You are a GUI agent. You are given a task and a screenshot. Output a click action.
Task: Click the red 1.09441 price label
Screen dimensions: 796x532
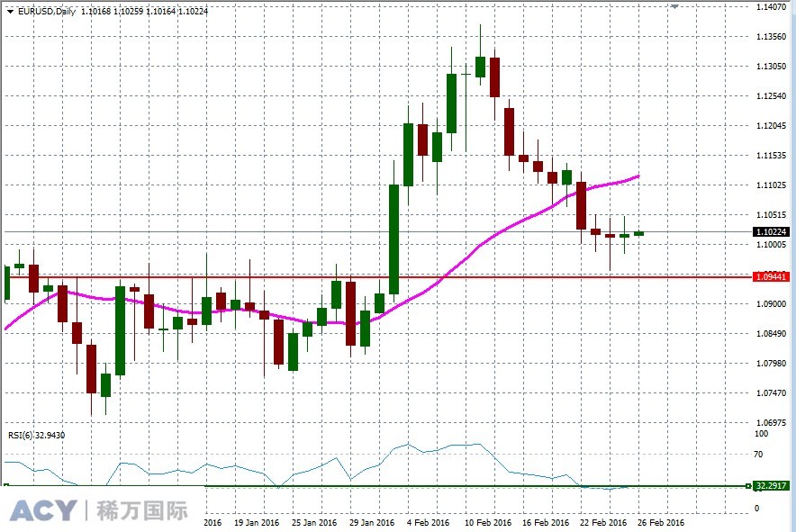(771, 277)
